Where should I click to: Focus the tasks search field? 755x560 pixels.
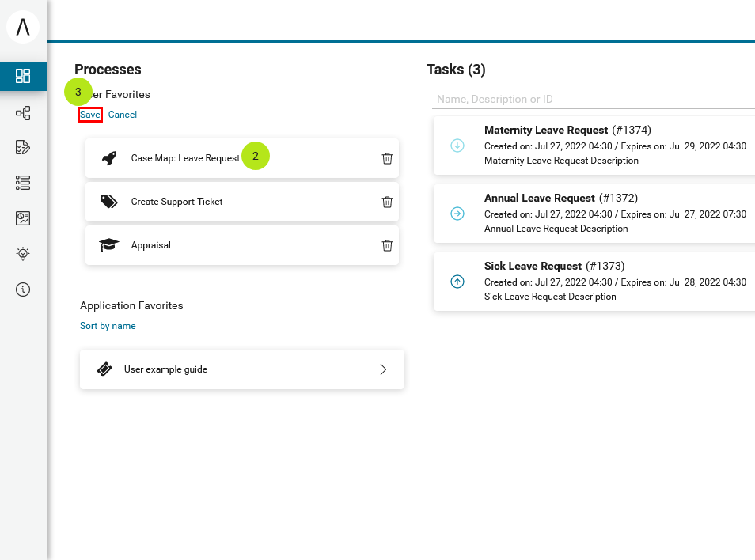(594, 99)
